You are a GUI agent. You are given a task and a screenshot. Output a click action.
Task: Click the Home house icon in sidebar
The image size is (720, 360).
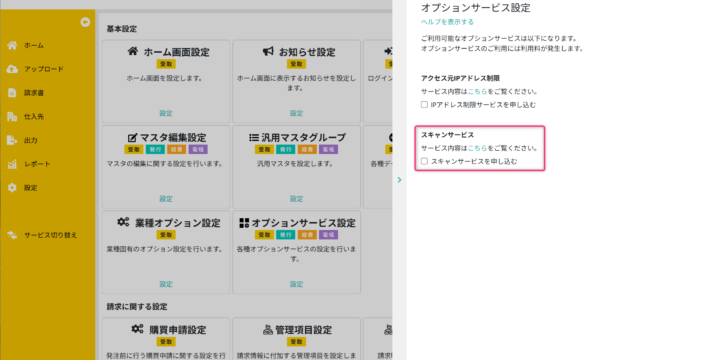(12, 45)
